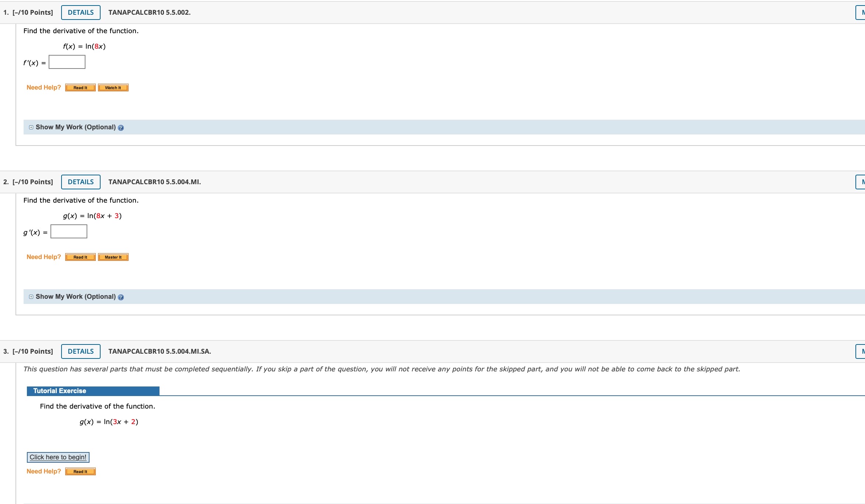The height and width of the screenshot is (504, 865).
Task: Click the Read It icon for question 1
Action: pos(80,87)
